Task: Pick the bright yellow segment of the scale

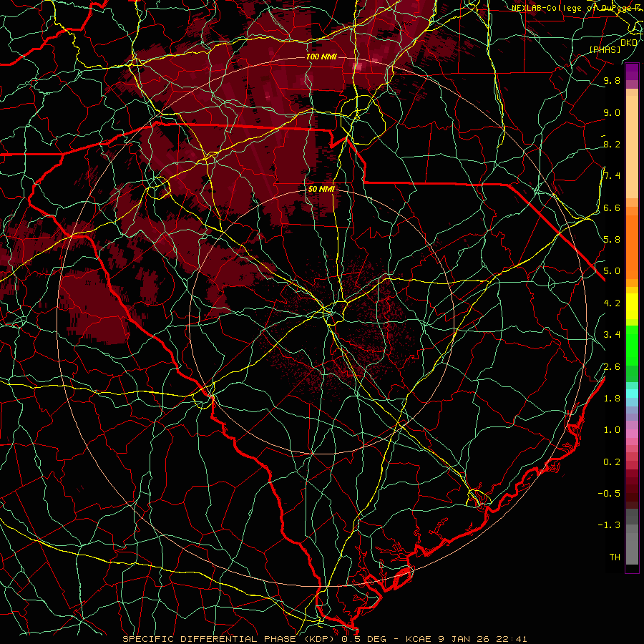Action: click(x=633, y=306)
